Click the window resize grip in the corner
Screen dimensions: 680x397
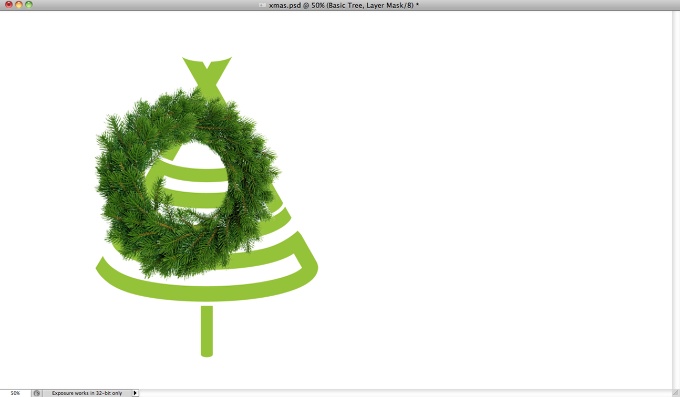click(676, 393)
